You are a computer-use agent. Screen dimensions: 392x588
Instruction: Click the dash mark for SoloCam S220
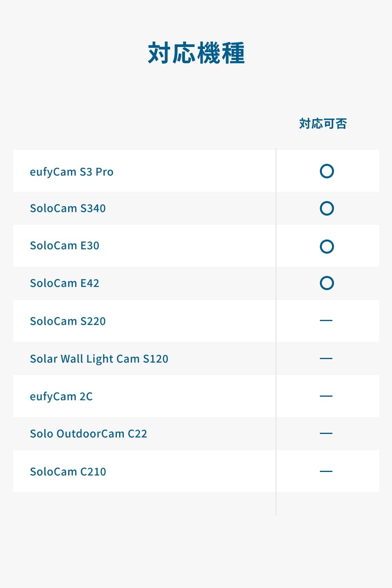[x=326, y=321]
